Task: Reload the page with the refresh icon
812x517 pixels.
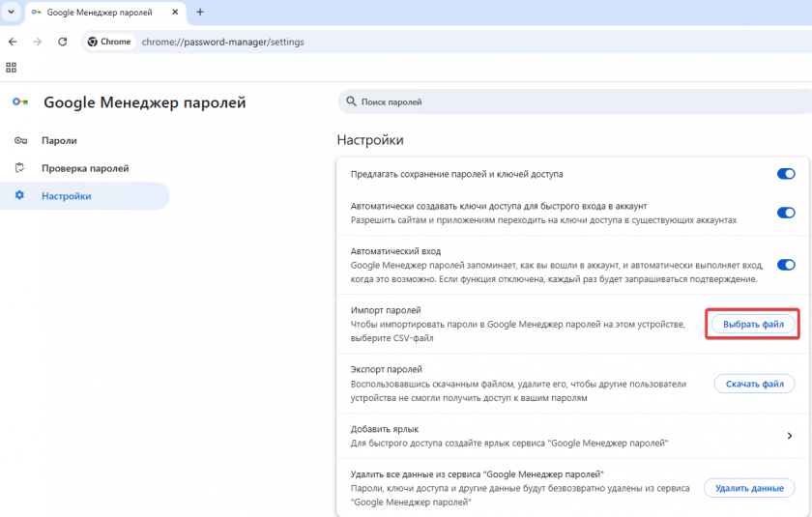Action: 63,42
